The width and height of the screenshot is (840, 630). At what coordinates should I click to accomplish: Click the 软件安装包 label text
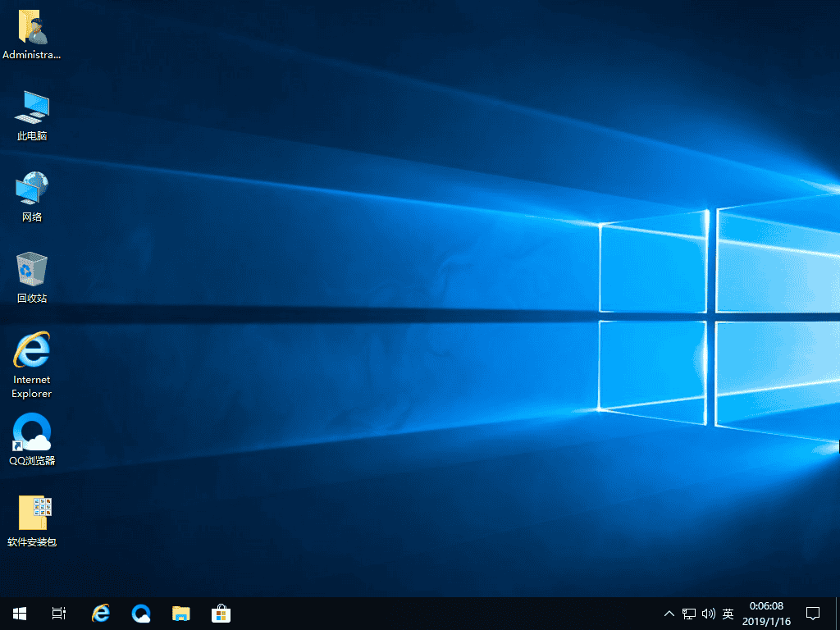(32, 542)
